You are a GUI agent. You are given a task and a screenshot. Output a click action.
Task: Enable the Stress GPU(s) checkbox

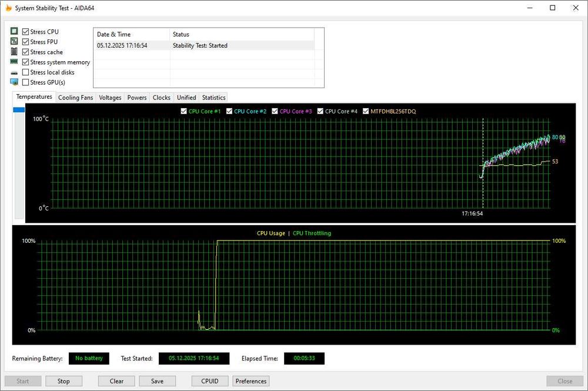(x=25, y=82)
